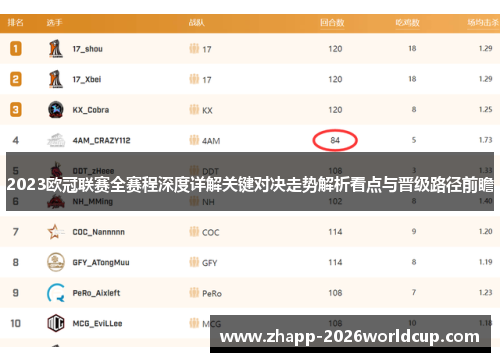Click the GFY round logo beside GFY_ATongMuu
The image size is (500, 362).
[56, 262]
